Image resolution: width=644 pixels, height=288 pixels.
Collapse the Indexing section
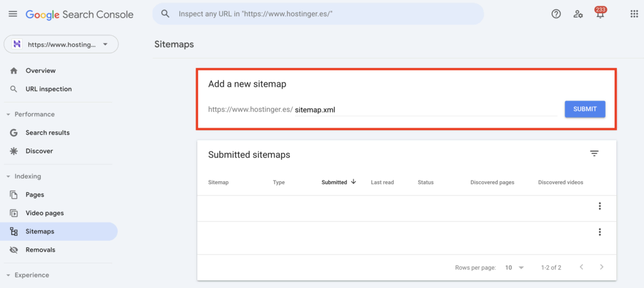[x=9, y=177]
